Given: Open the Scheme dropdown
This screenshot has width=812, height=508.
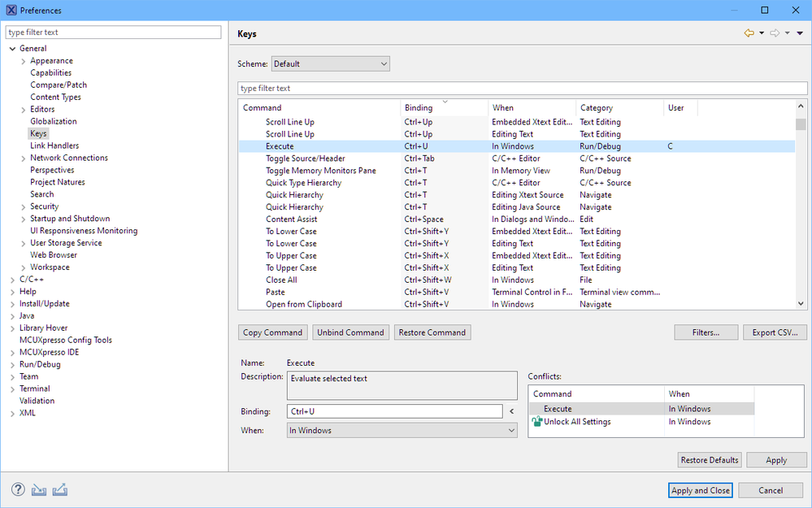Looking at the screenshot, I should 330,63.
